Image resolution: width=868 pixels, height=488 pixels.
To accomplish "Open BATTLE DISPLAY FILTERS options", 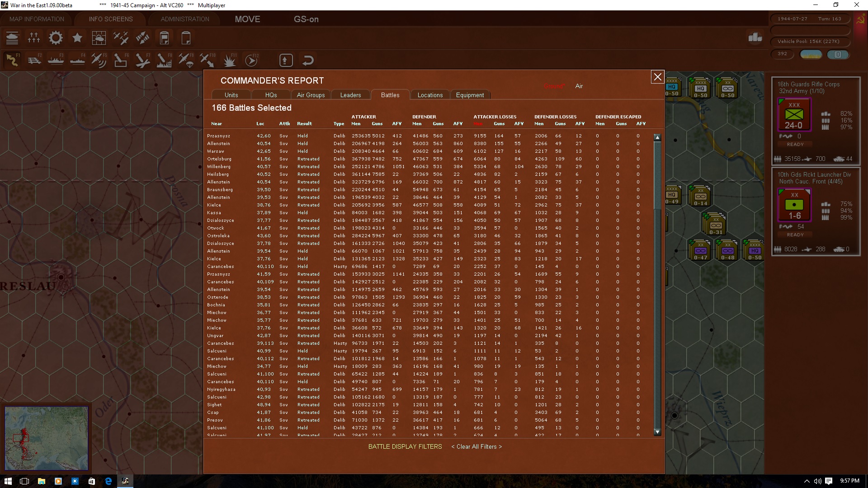I will point(405,446).
